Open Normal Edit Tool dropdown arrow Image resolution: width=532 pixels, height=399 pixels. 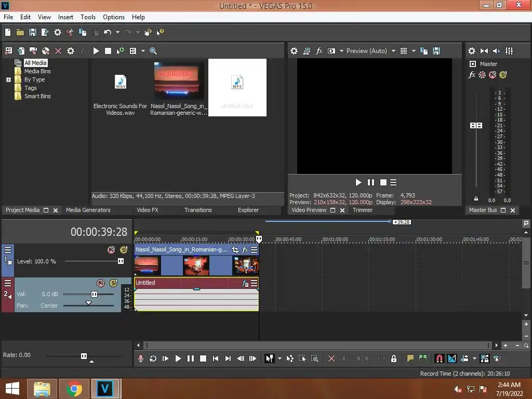point(280,358)
